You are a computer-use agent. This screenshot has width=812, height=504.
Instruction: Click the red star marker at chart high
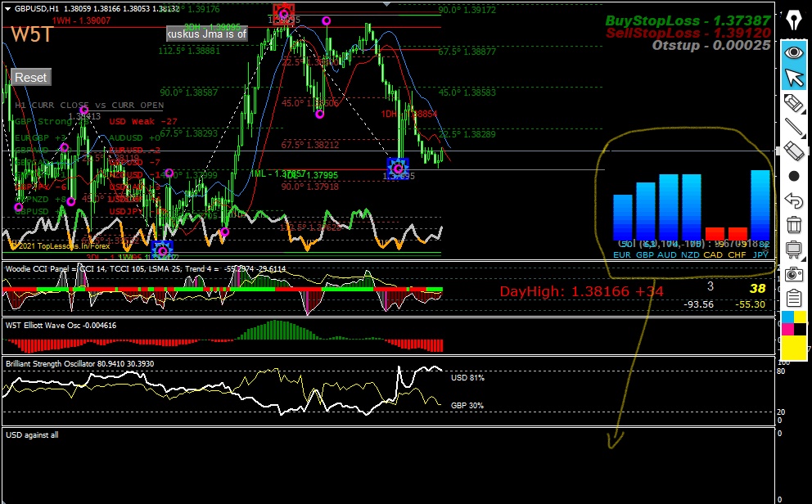[284, 12]
